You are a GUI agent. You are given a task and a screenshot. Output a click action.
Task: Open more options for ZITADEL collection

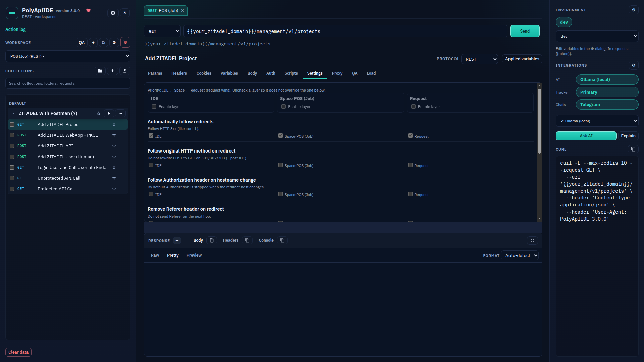(x=120, y=113)
